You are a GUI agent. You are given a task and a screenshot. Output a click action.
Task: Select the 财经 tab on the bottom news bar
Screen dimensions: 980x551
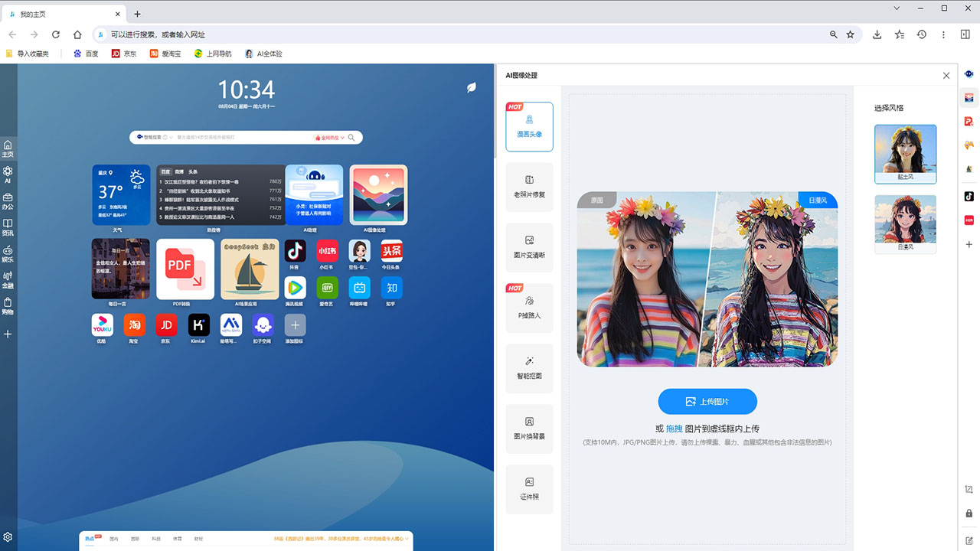tap(198, 539)
